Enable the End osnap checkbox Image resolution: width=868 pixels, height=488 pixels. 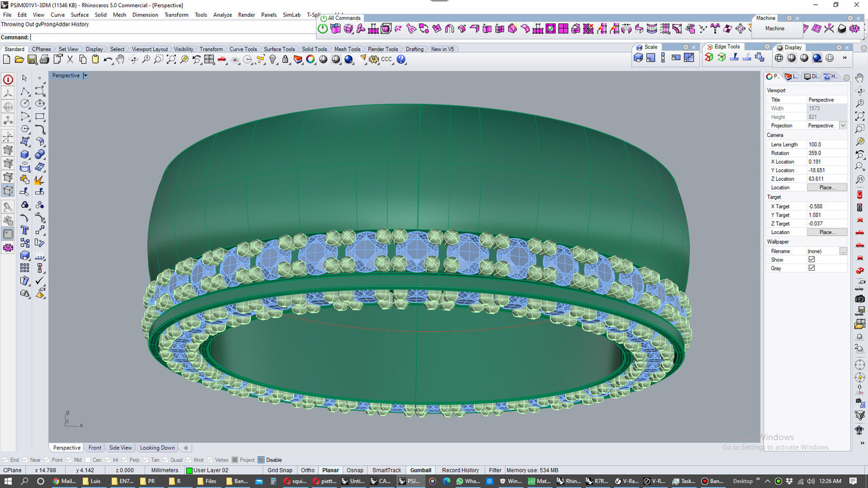[5, 460]
